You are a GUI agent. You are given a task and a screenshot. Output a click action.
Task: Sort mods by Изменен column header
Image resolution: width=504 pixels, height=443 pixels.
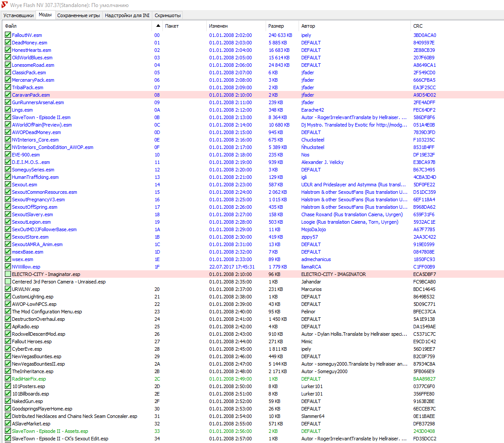[x=218, y=26]
